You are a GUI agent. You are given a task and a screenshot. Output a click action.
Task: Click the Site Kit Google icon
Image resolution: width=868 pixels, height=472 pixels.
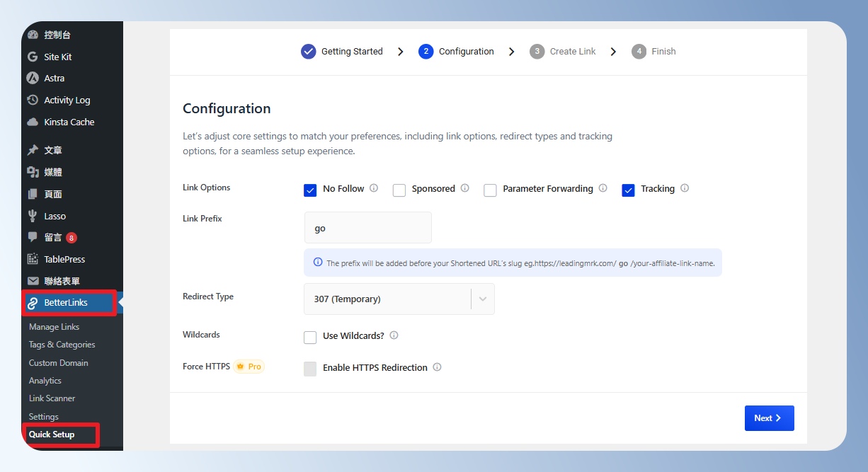pyautogui.click(x=33, y=57)
